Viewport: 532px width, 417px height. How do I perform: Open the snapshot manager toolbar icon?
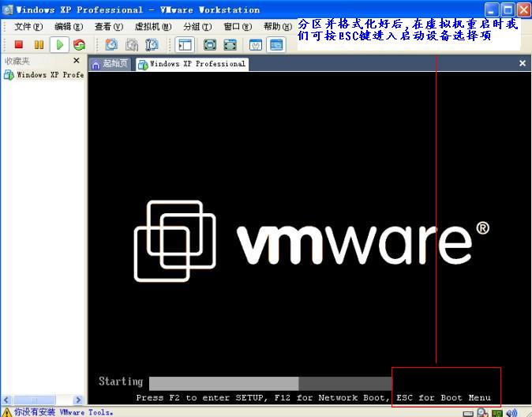[x=152, y=45]
